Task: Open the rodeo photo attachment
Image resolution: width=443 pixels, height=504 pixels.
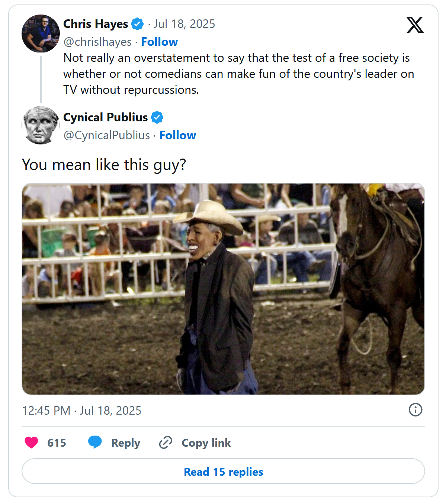Action: 223,289
